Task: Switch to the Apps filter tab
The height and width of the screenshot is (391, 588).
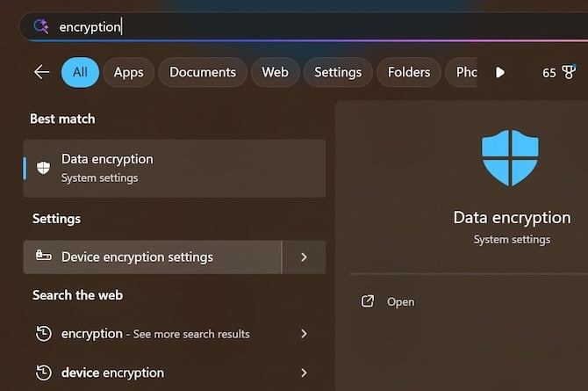Action: [x=129, y=72]
